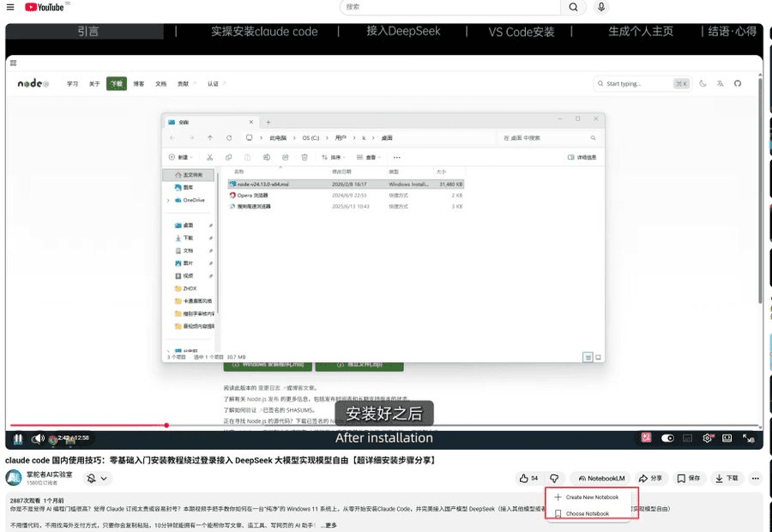Screen dimensions: 772x532
Task: Mute the video with the speaker icon
Action: [x=38, y=438]
